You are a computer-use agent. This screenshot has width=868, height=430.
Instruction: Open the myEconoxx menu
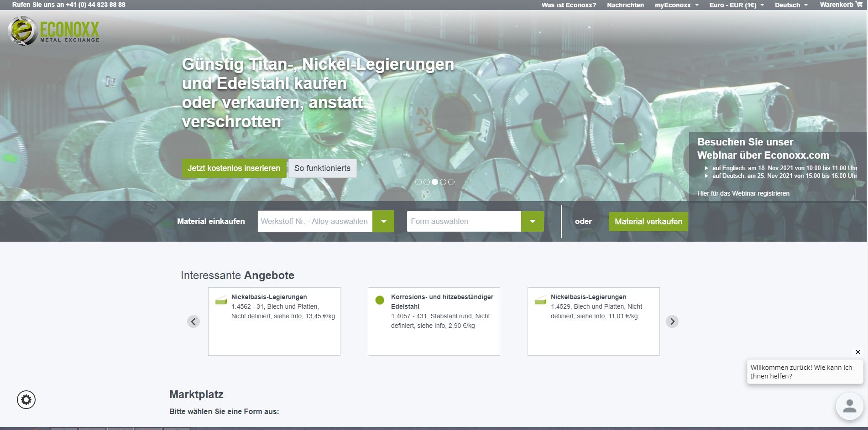pos(676,5)
